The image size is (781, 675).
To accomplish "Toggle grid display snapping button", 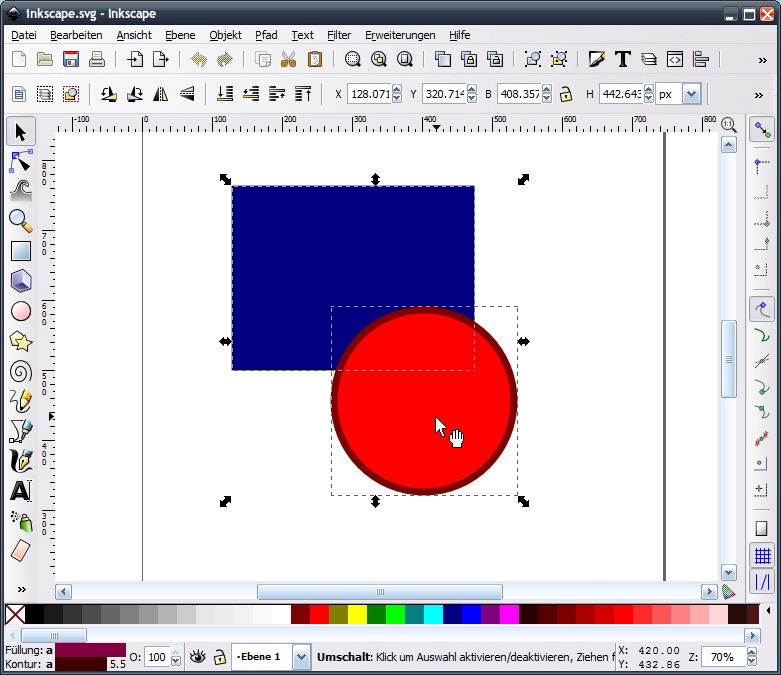I will 762,555.
